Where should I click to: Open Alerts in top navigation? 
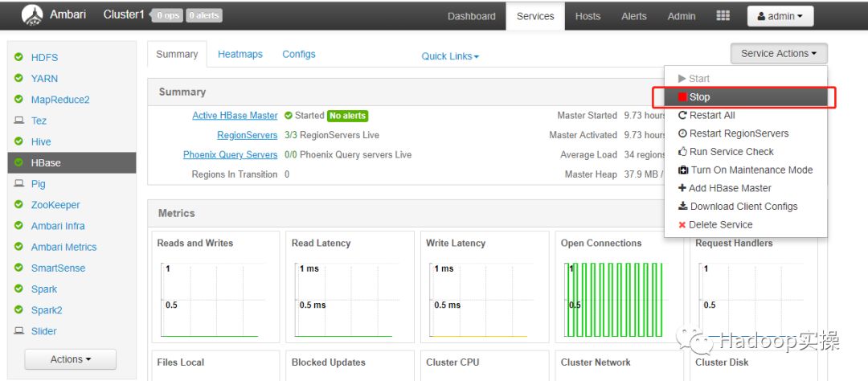coord(634,16)
